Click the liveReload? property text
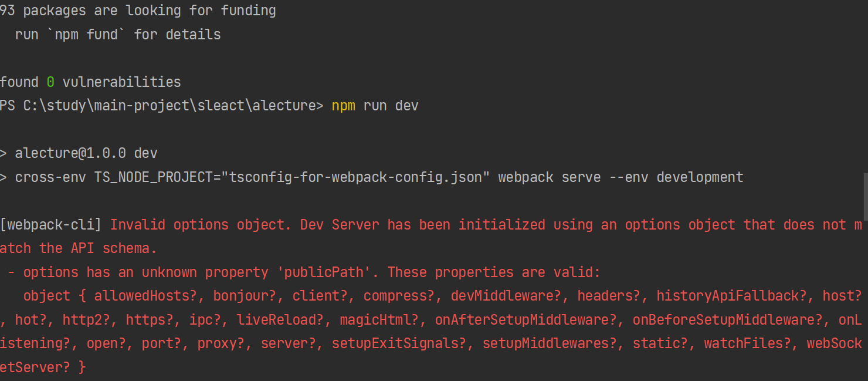The image size is (868, 381). pos(281,319)
